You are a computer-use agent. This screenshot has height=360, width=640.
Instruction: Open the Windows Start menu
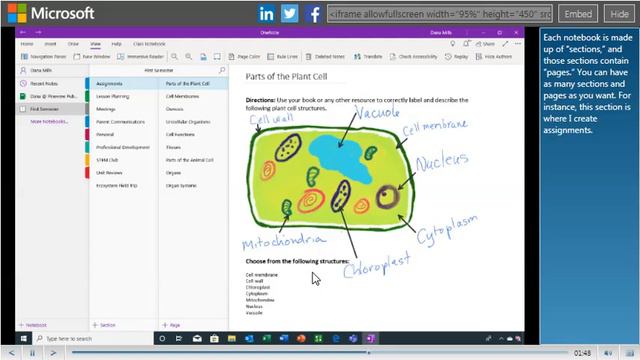(24, 338)
